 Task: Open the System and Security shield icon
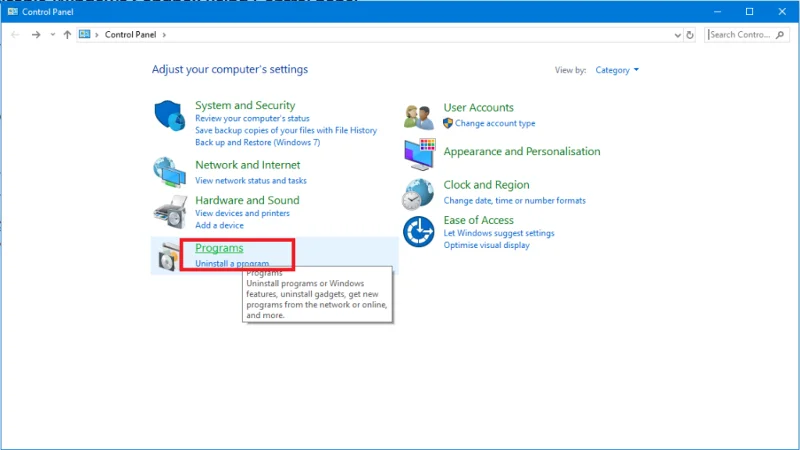click(x=169, y=115)
